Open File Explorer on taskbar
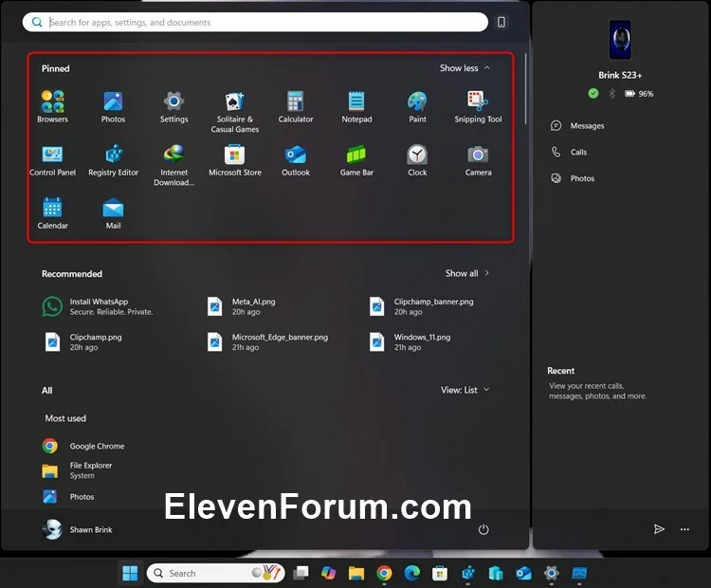The image size is (711, 588). 355,573
